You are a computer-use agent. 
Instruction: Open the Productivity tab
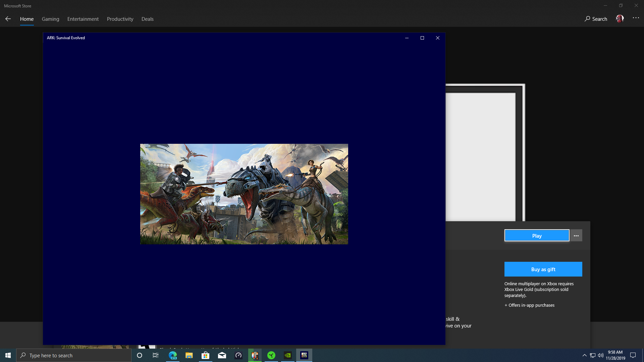[120, 19]
